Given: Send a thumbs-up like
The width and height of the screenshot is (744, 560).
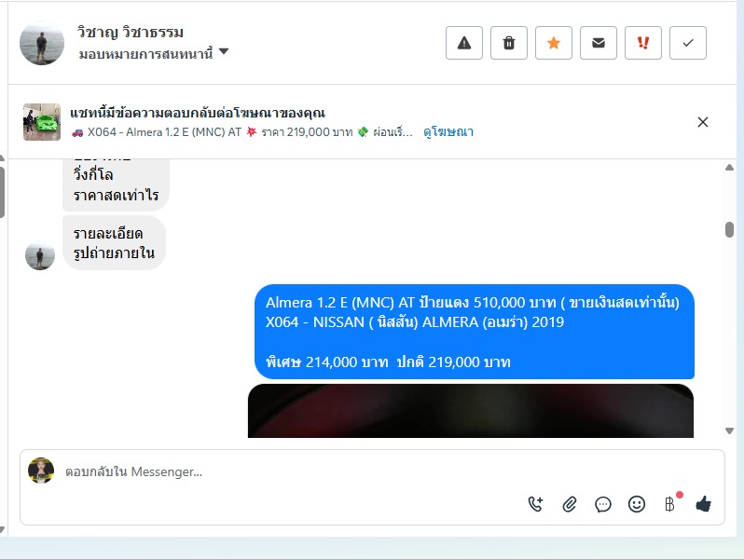Looking at the screenshot, I should pos(703,504).
